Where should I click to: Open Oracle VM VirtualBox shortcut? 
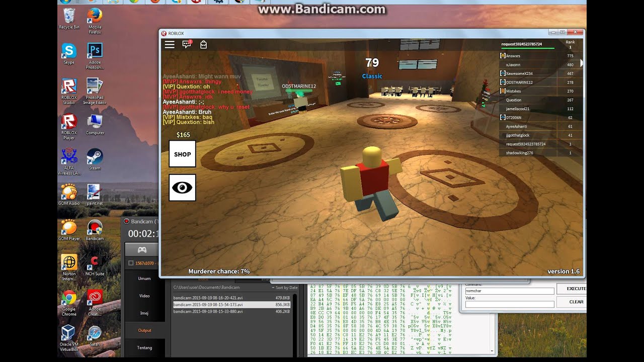69,338
